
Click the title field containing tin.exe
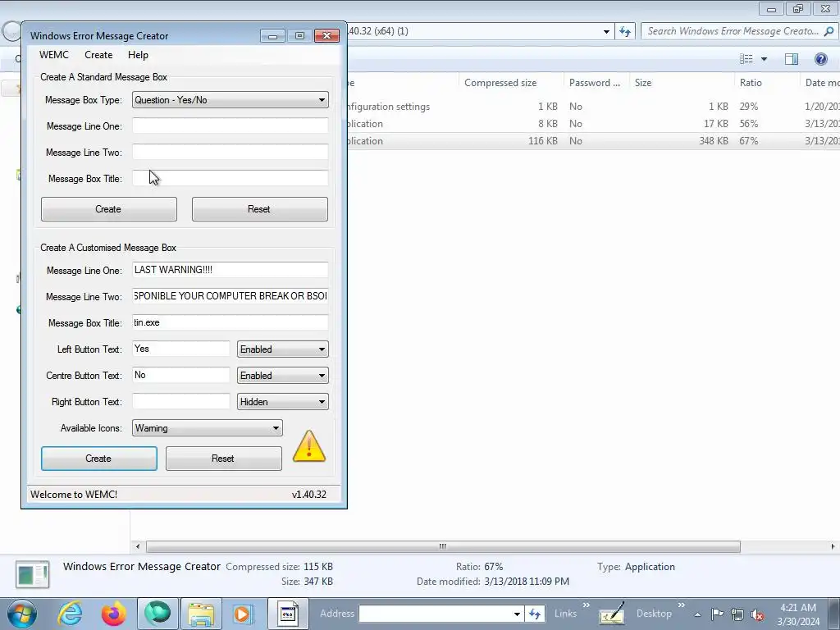click(x=231, y=322)
